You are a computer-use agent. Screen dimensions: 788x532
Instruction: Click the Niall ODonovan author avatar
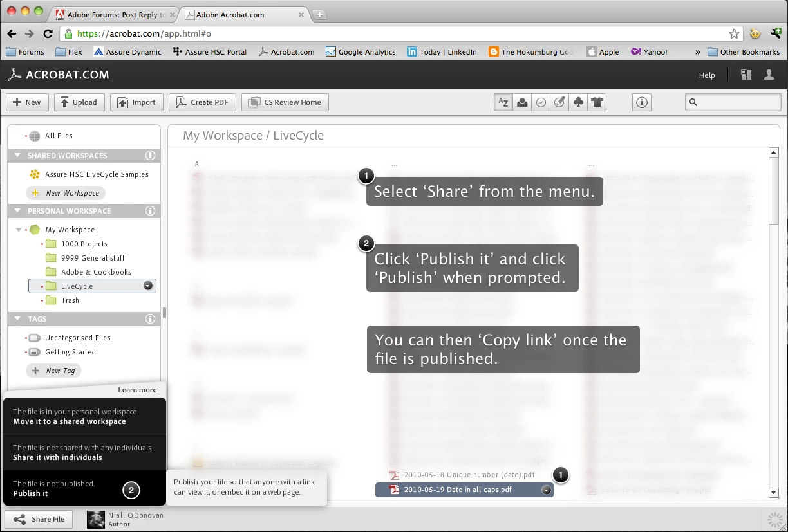tap(96, 519)
